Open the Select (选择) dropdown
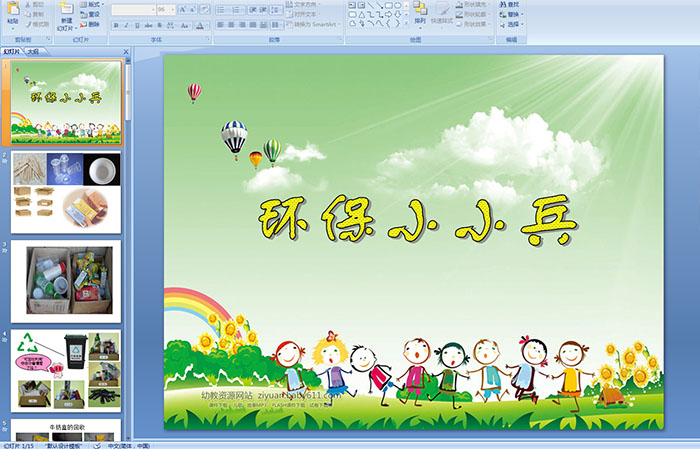 pos(512,24)
